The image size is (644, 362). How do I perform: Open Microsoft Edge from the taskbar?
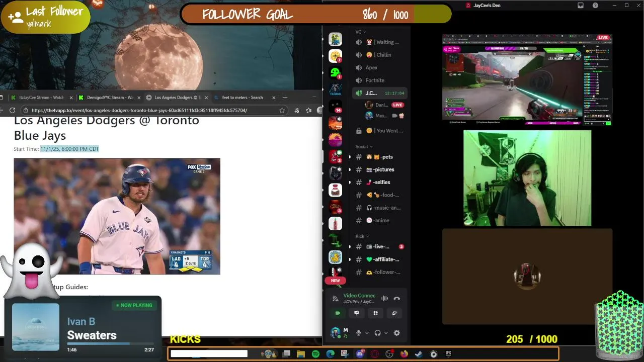point(330,354)
